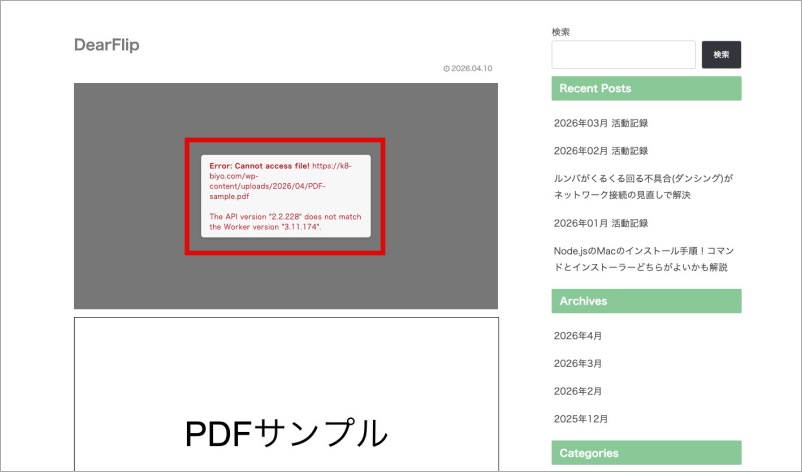Click the DearFlip post title

106,45
